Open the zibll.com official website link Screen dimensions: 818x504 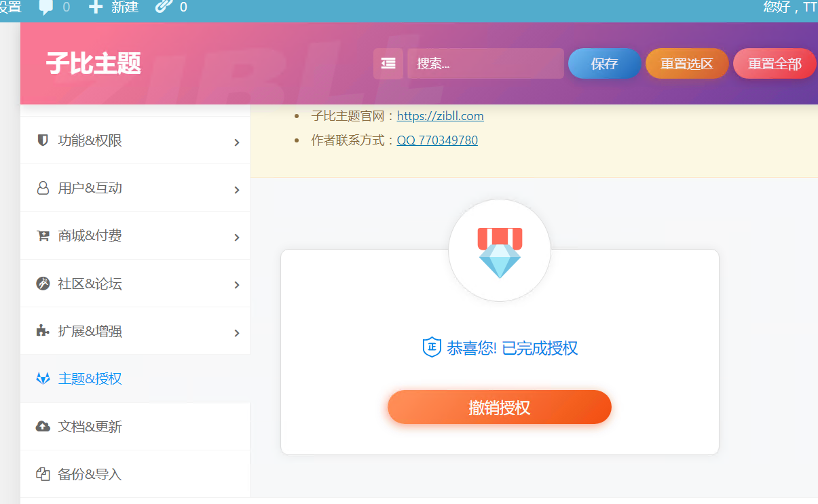(x=440, y=115)
